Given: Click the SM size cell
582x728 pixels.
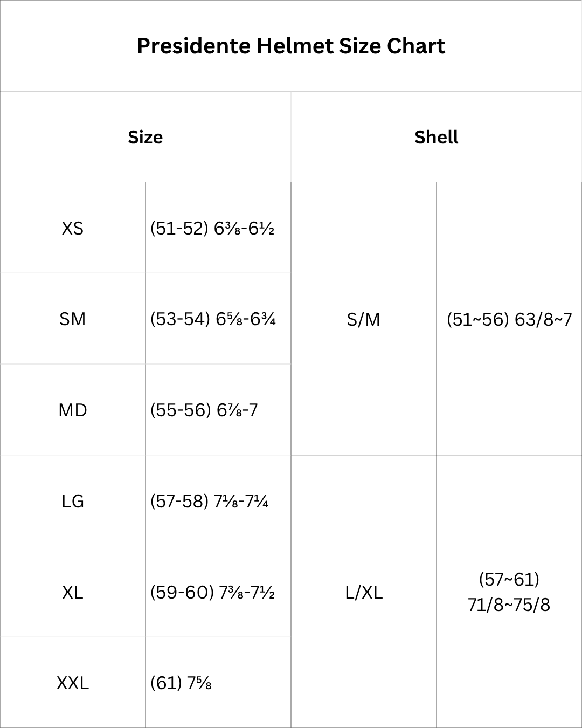Looking at the screenshot, I should pos(73,319).
